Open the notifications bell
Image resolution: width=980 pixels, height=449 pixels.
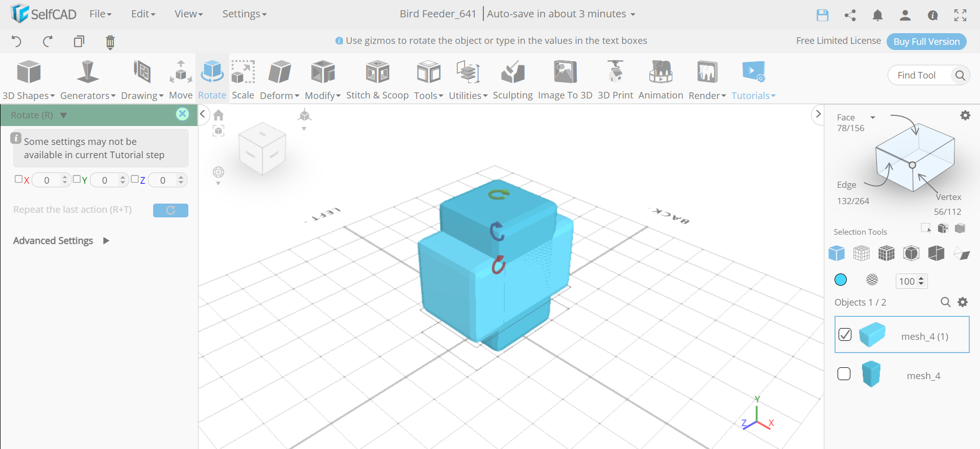877,15
